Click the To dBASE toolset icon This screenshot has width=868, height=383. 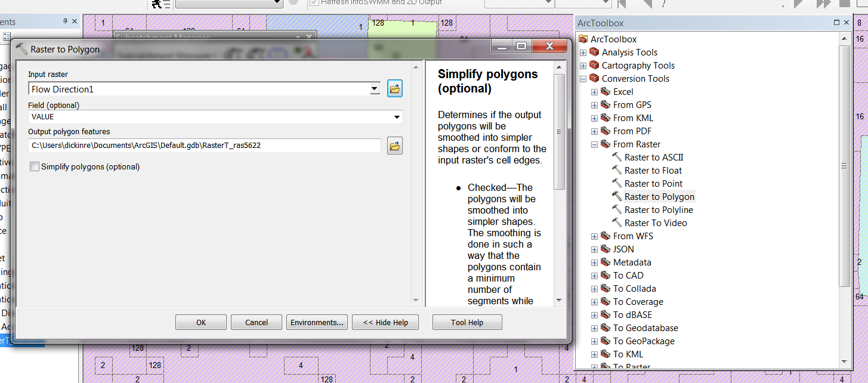(x=606, y=315)
